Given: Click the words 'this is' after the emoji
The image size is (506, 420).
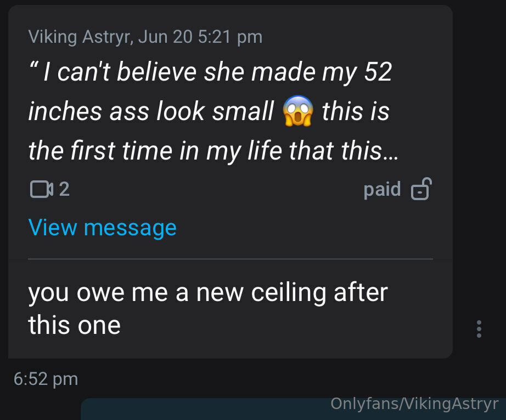Looking at the screenshot, I should pyautogui.click(x=356, y=111).
